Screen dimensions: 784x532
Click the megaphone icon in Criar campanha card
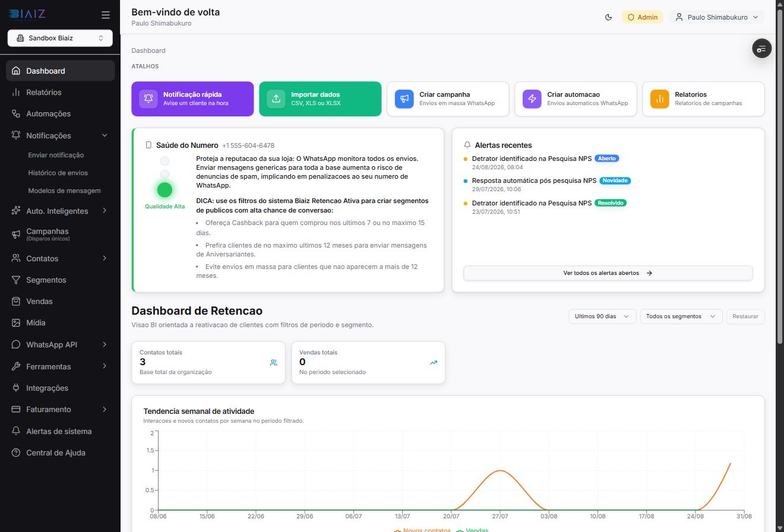(404, 99)
